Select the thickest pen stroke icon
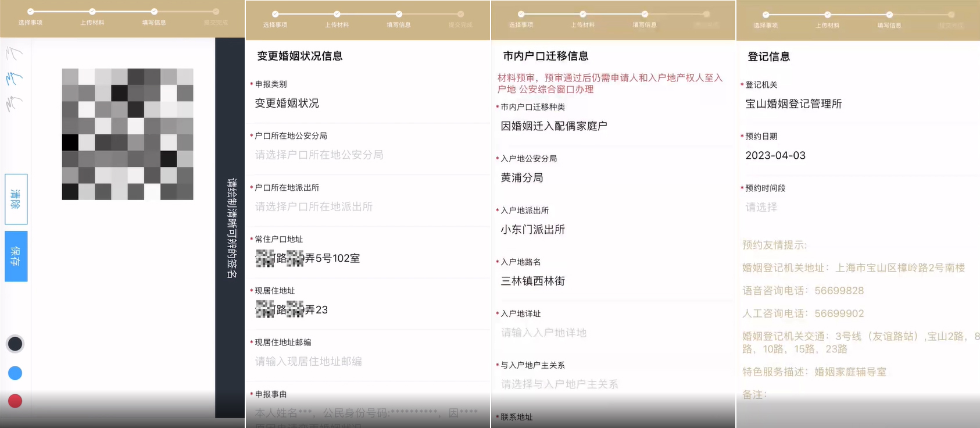 pos(15,104)
